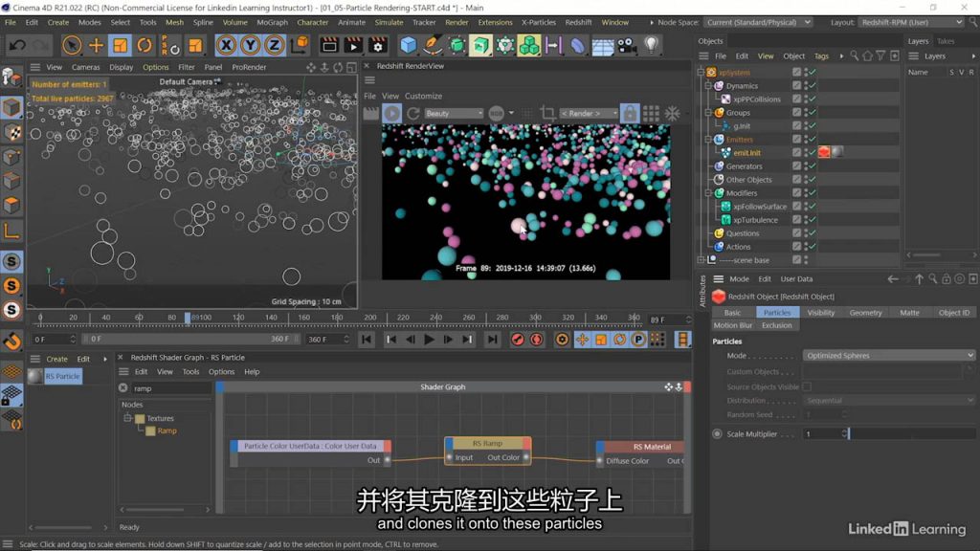Collapse the Textures node category
Viewport: 980px width, 551px height.
point(127,418)
